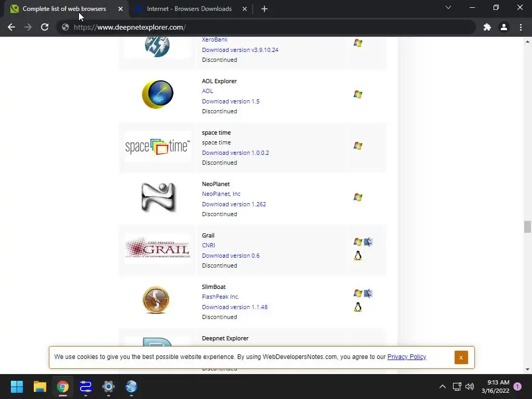Open Settings gear app from taskbar

click(x=109, y=387)
